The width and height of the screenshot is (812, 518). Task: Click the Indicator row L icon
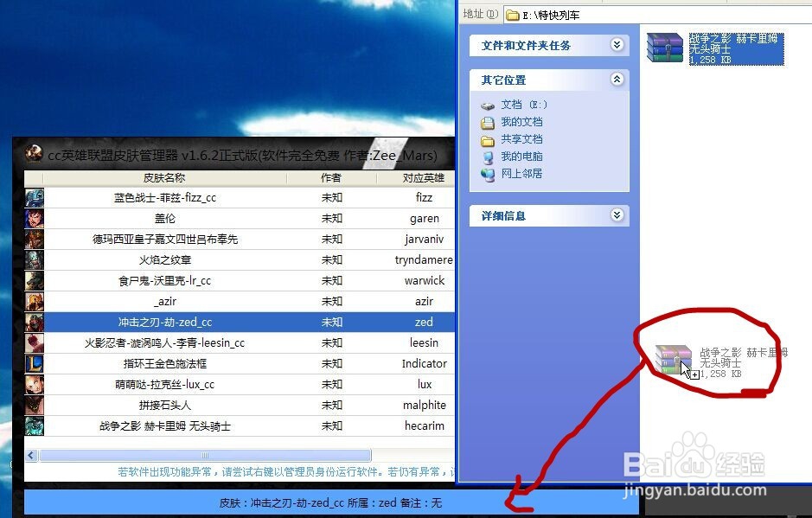[35, 363]
